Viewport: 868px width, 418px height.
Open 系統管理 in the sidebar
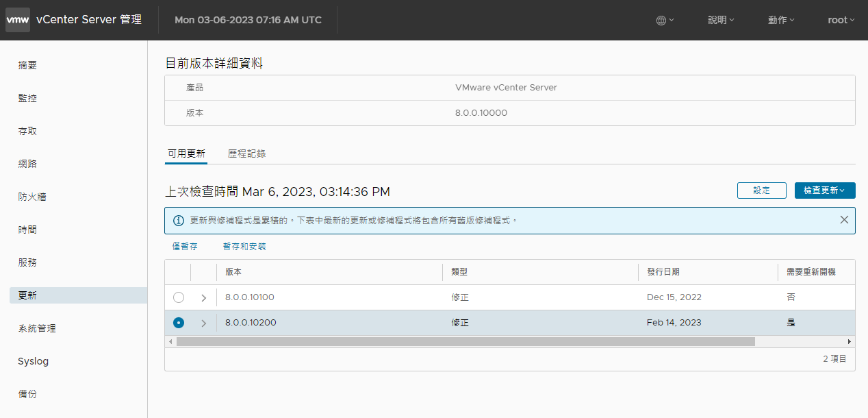37,328
